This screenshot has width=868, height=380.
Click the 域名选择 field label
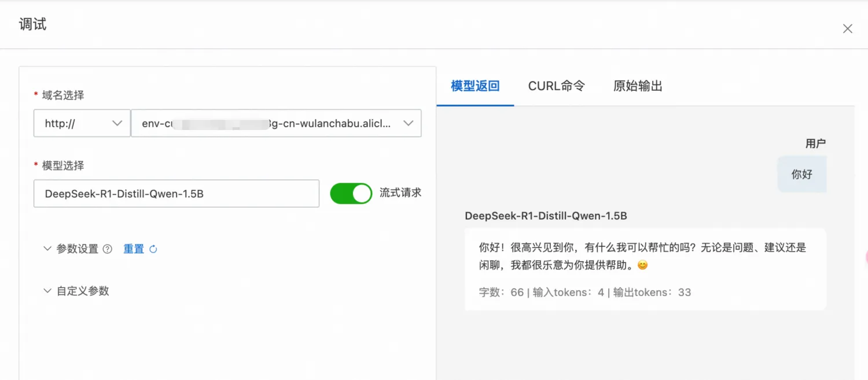click(63, 95)
